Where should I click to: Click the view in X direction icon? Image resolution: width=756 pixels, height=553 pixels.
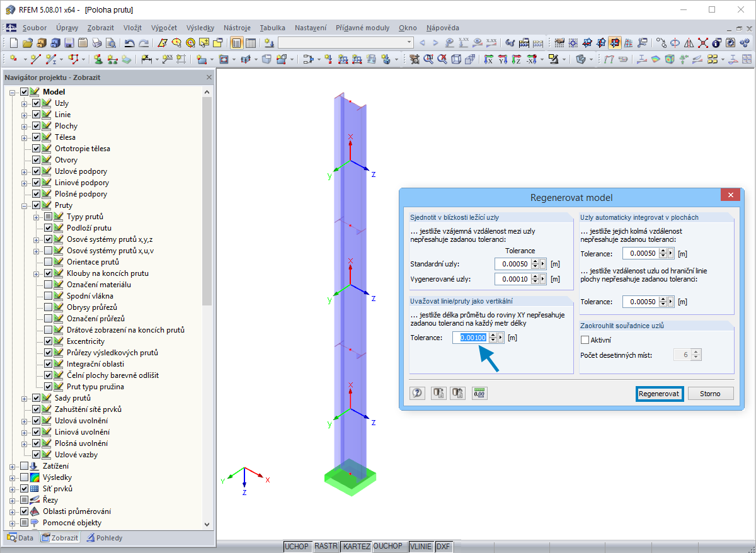488,60
